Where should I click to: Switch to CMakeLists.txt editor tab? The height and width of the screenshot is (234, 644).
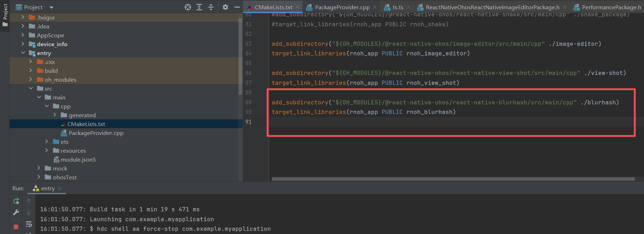(273, 7)
